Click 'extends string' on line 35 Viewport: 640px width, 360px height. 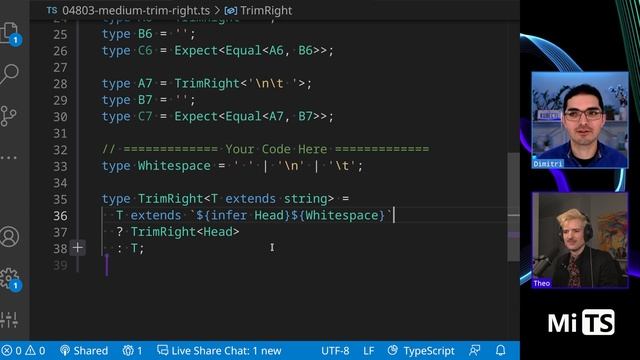tap(280, 199)
